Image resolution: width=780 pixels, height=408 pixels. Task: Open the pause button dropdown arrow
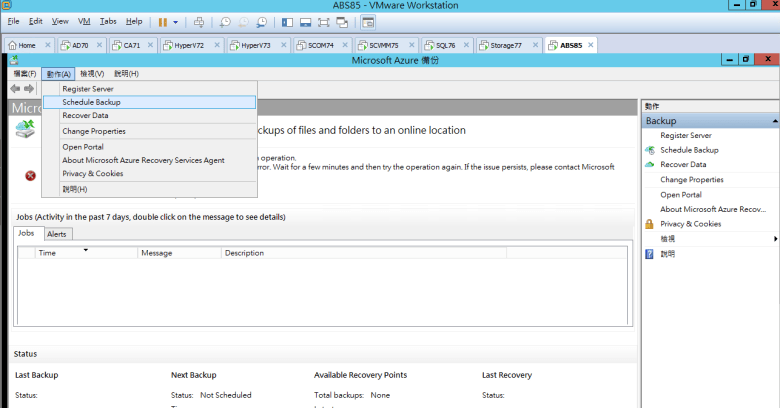point(176,21)
